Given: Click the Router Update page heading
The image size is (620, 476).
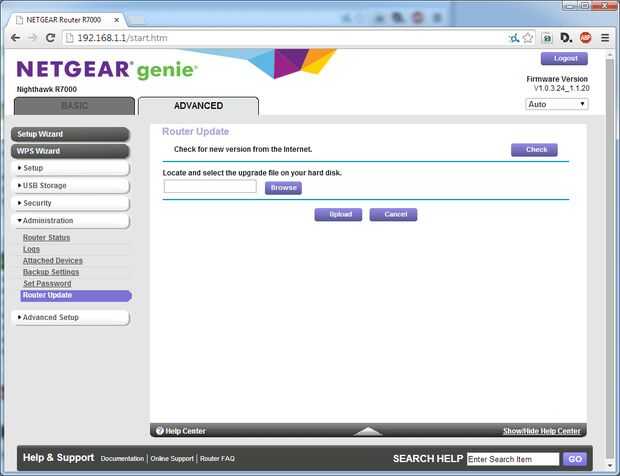Looking at the screenshot, I should coord(195,132).
